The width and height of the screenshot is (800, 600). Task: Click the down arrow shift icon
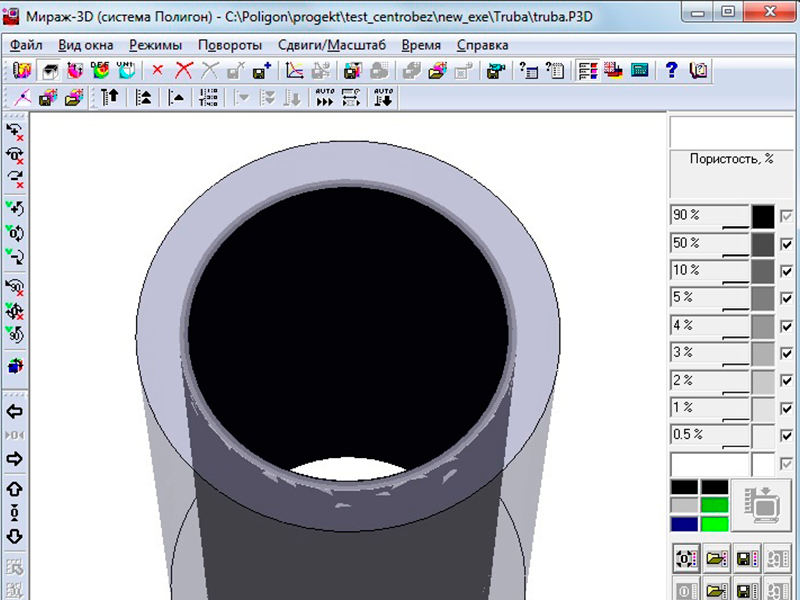coord(15,537)
